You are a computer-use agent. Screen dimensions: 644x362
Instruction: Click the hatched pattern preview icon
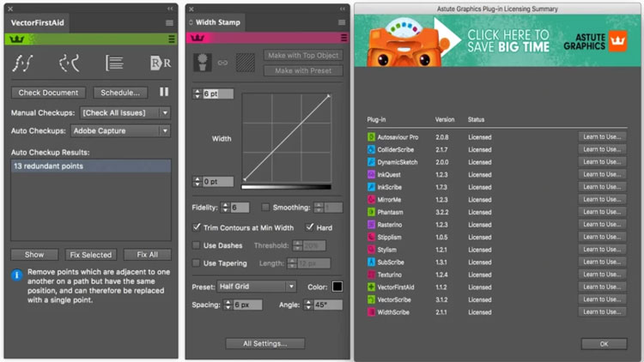click(x=246, y=63)
